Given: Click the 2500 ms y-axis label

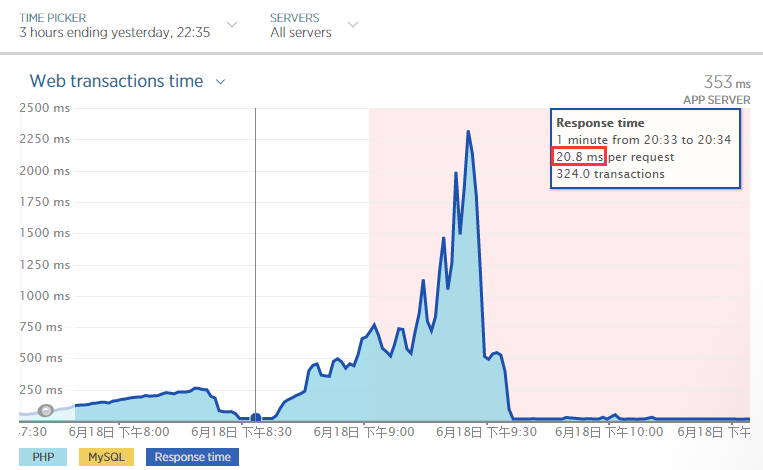Looking at the screenshot, I should pos(44,108).
